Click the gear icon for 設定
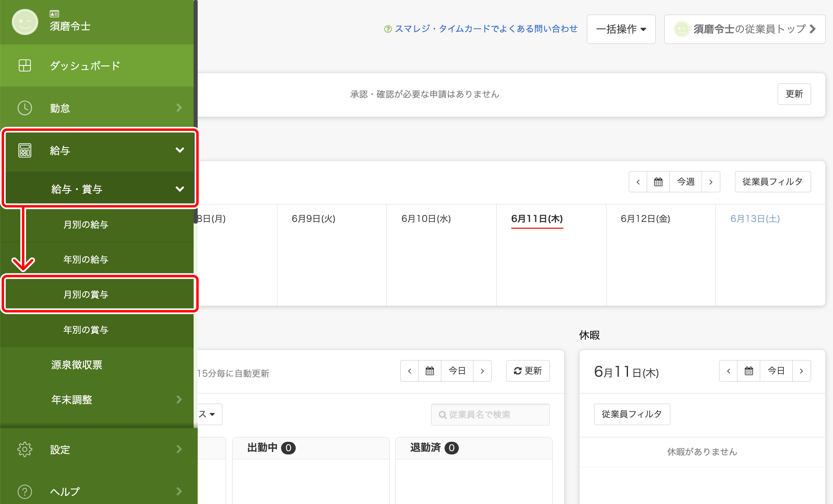 25,449
